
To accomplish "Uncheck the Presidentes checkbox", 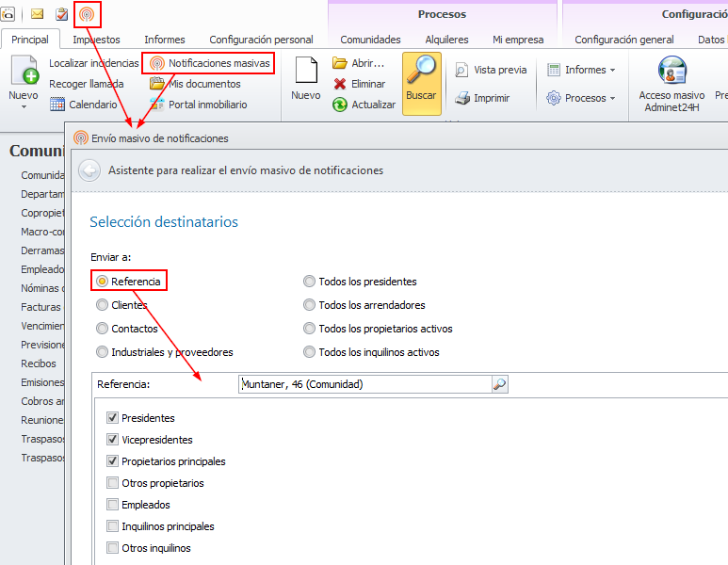I will [x=112, y=418].
